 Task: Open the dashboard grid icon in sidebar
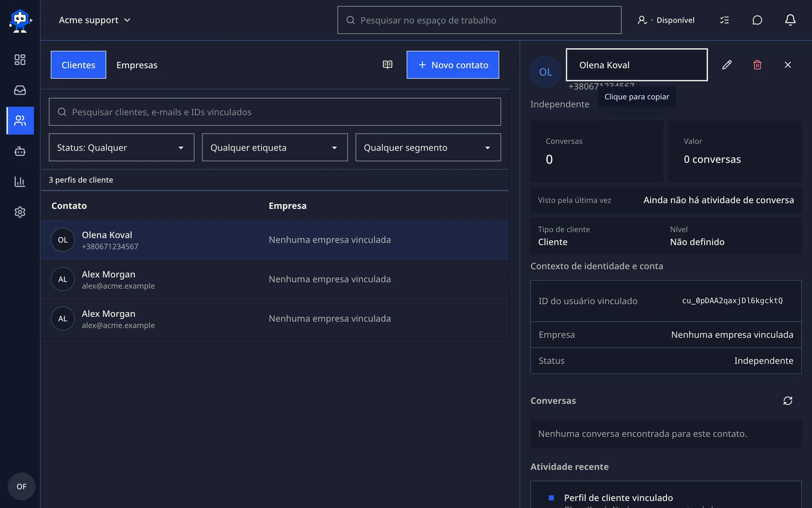pyautogui.click(x=20, y=60)
